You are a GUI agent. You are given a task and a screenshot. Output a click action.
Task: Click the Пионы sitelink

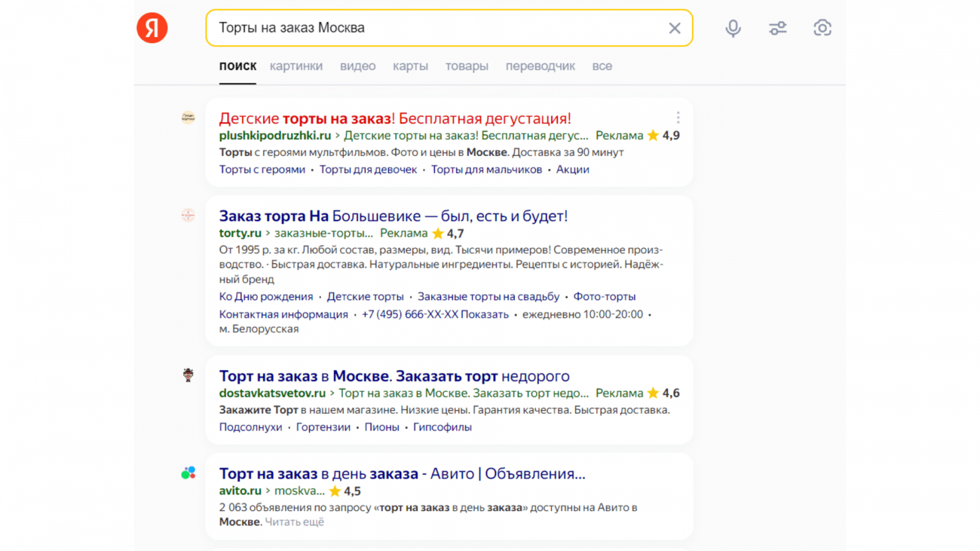tap(382, 427)
